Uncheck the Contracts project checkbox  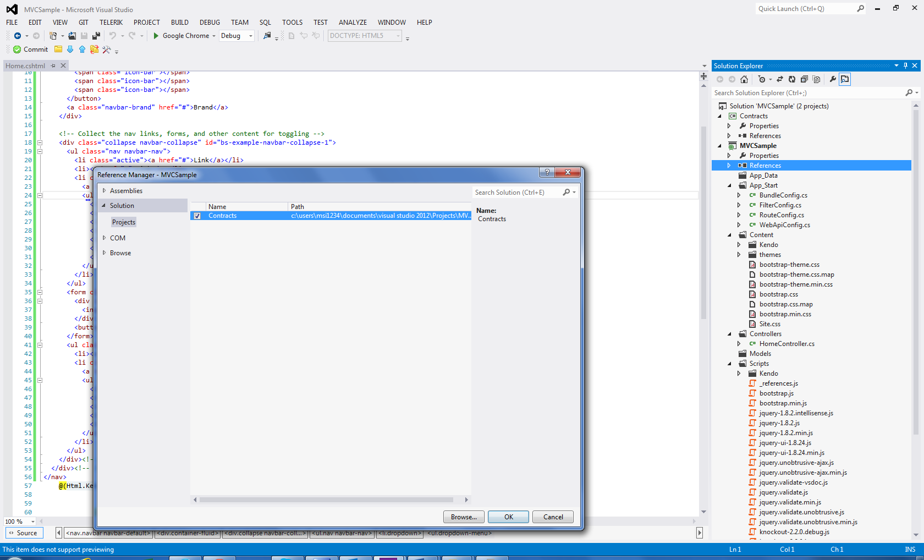tap(197, 216)
